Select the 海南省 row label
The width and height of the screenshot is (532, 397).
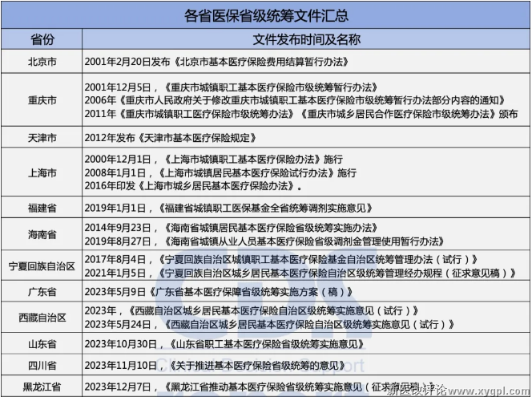click(42, 233)
